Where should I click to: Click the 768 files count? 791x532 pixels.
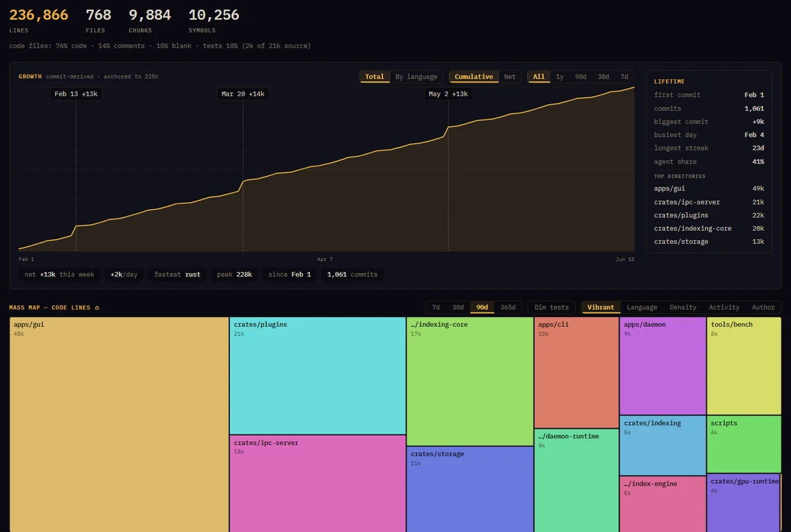99,15
